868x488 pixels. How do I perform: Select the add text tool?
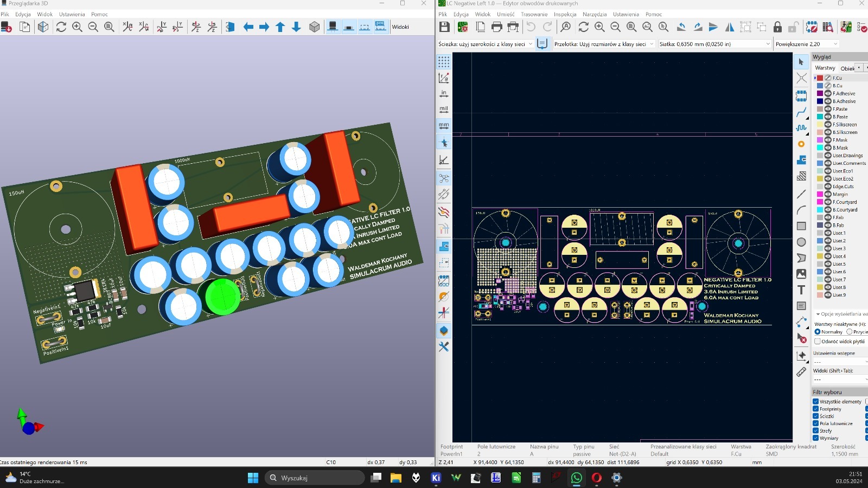point(801,290)
